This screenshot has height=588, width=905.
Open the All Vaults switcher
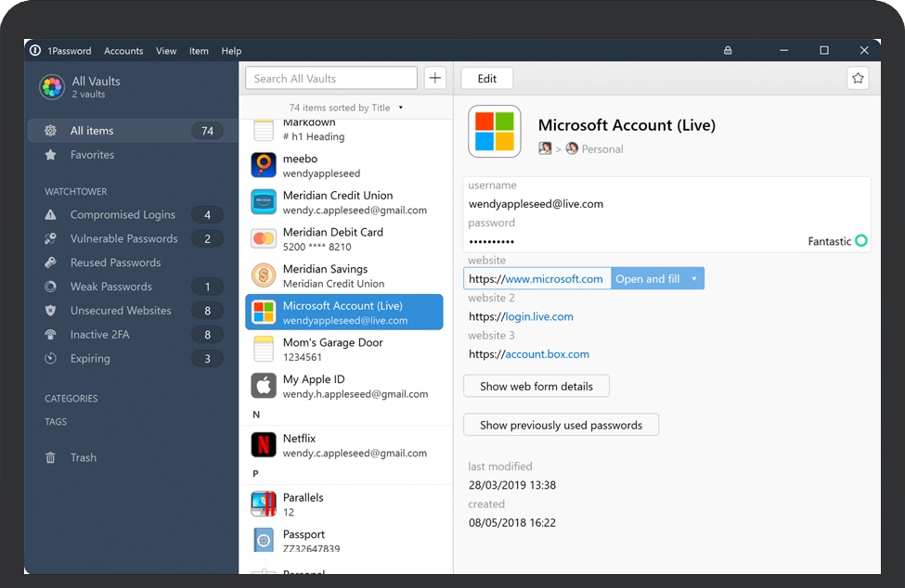pyautogui.click(x=97, y=87)
